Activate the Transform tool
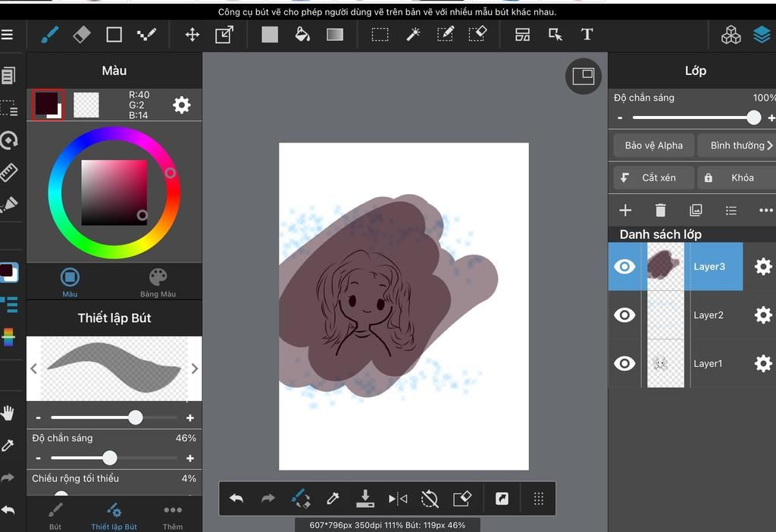 tap(224, 35)
